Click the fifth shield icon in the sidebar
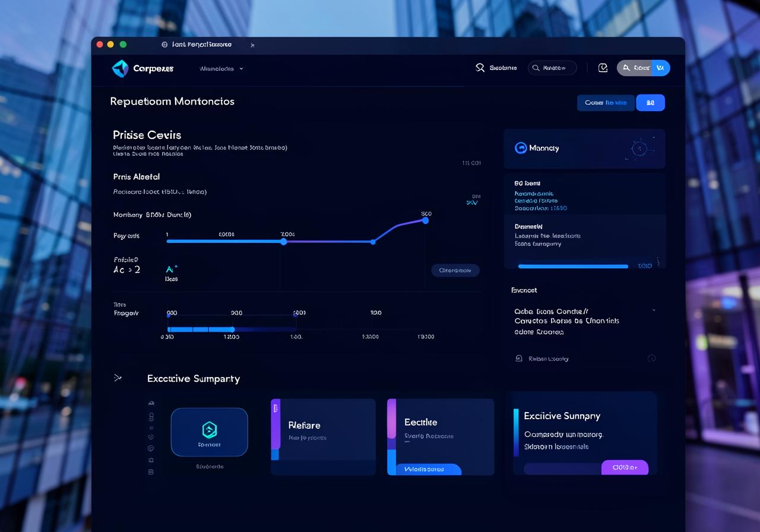This screenshot has width=760, height=532. [151, 448]
